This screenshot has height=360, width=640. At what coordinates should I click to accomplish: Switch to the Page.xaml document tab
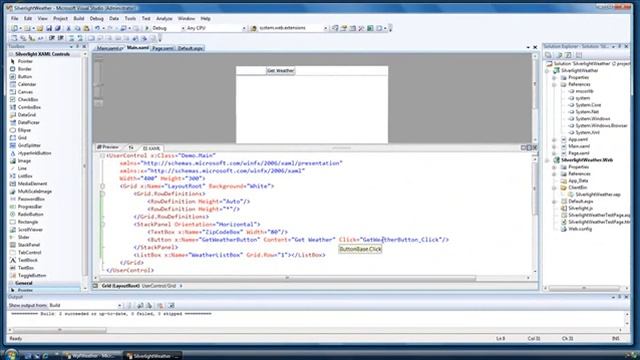(x=162, y=48)
